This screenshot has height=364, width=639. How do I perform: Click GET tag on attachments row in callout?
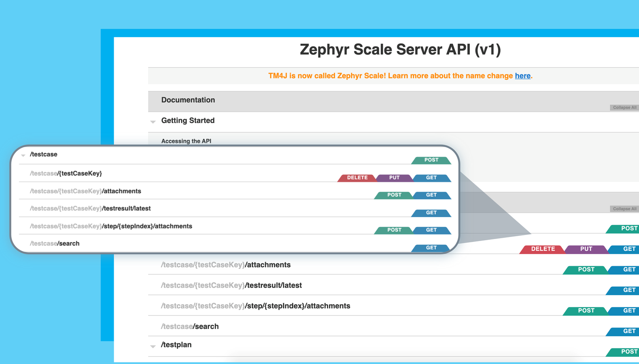click(x=431, y=195)
